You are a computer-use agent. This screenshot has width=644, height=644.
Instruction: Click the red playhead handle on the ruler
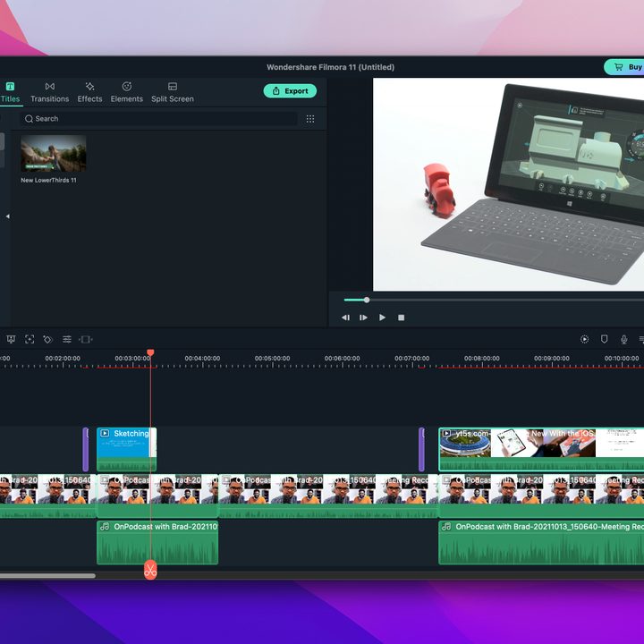tap(150, 352)
